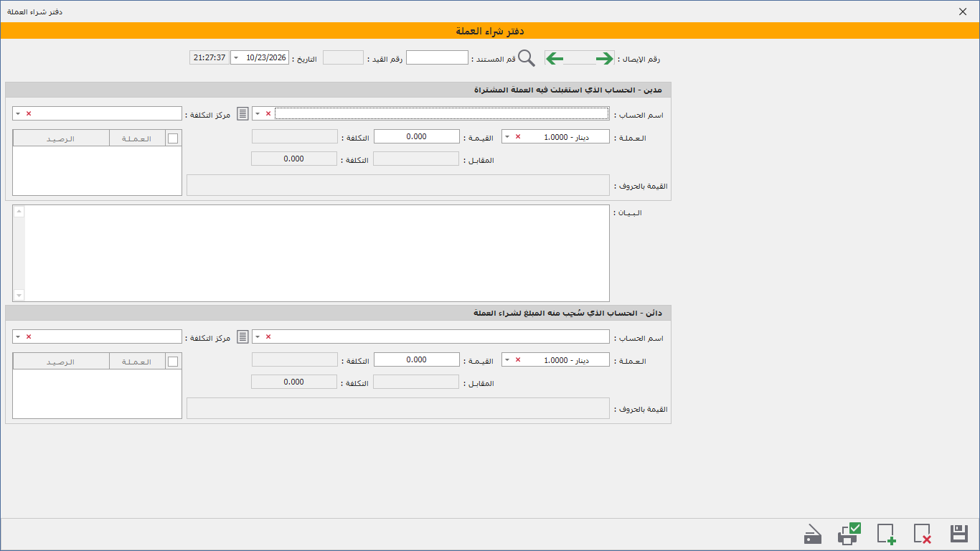
Task: Click the الرصيد column header in credit table
Action: (x=61, y=362)
